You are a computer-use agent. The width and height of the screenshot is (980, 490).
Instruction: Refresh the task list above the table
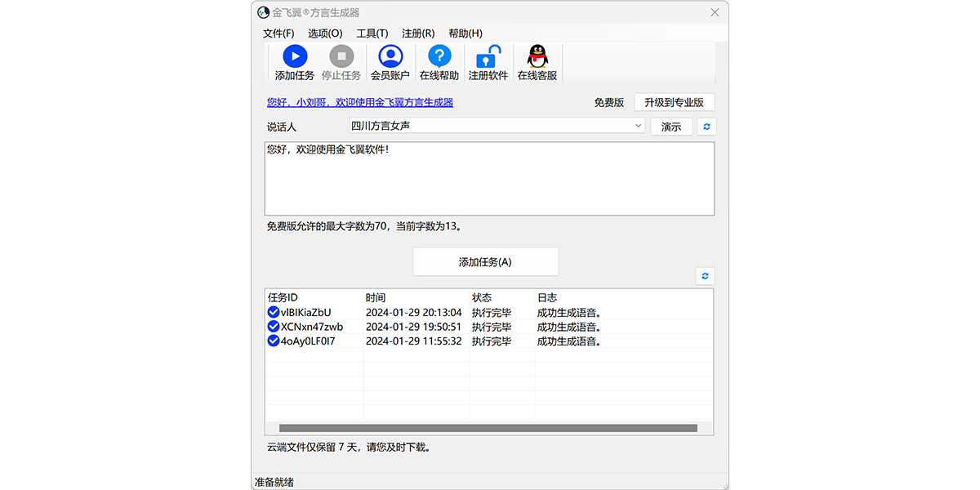point(706,276)
